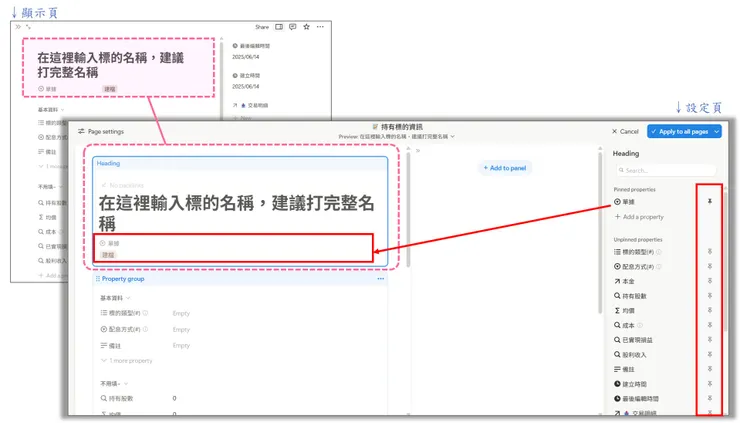Screen dimensions: 740x423
Task: Click the 建檔 tag in back window title area
Action: (x=110, y=89)
